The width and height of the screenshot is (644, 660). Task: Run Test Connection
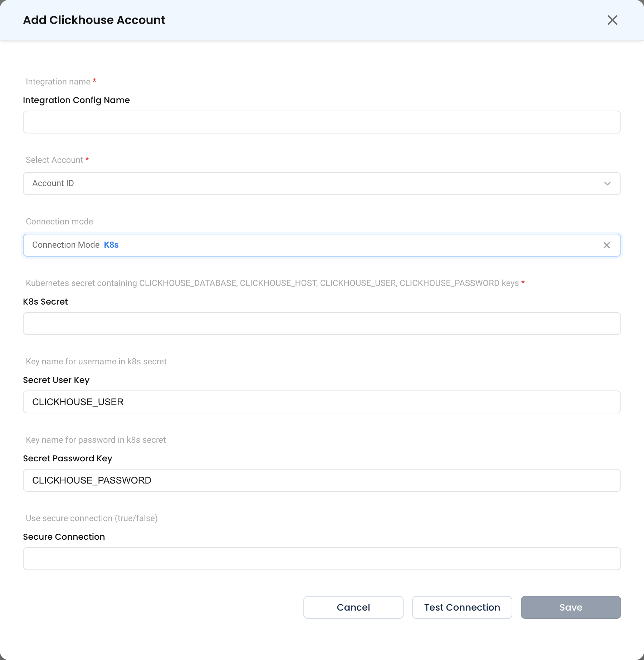click(462, 607)
